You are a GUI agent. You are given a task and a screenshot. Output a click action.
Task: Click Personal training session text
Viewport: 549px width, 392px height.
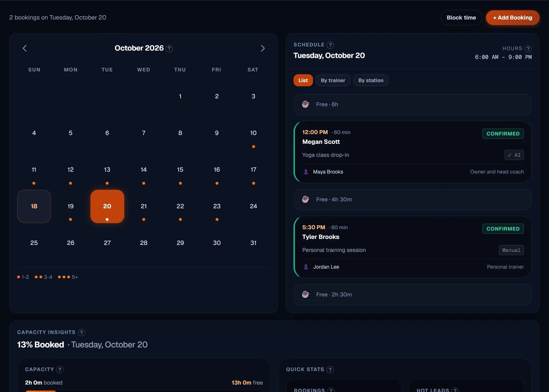[334, 250]
